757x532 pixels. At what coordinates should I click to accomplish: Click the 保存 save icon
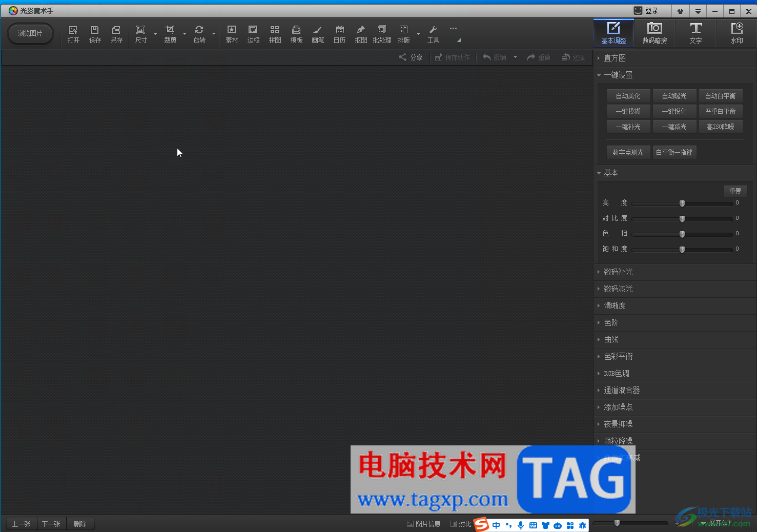pos(95,34)
